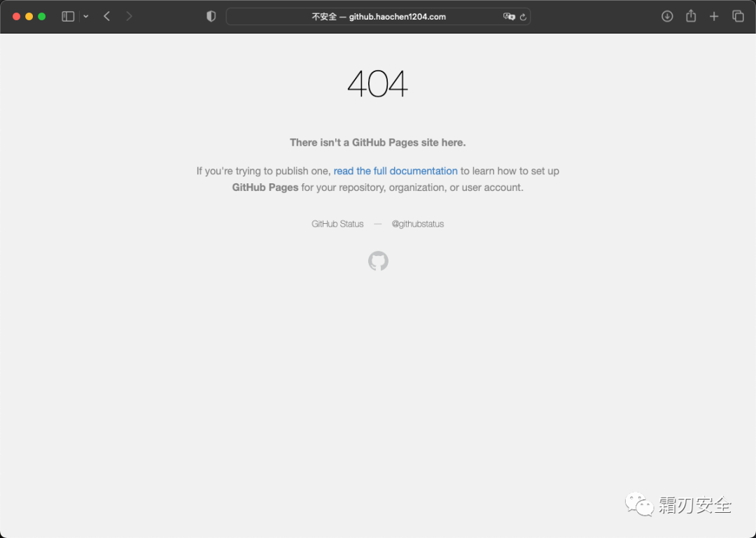Viewport: 756px width, 538px height.
Task: Go back to the previous page
Action: (106, 16)
